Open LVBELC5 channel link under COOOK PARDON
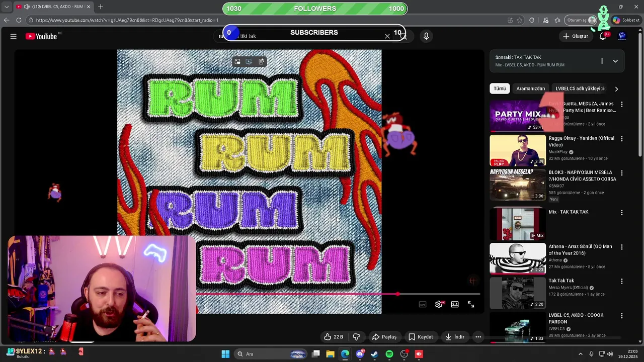Screen dimensions: 644x362 point(556,329)
